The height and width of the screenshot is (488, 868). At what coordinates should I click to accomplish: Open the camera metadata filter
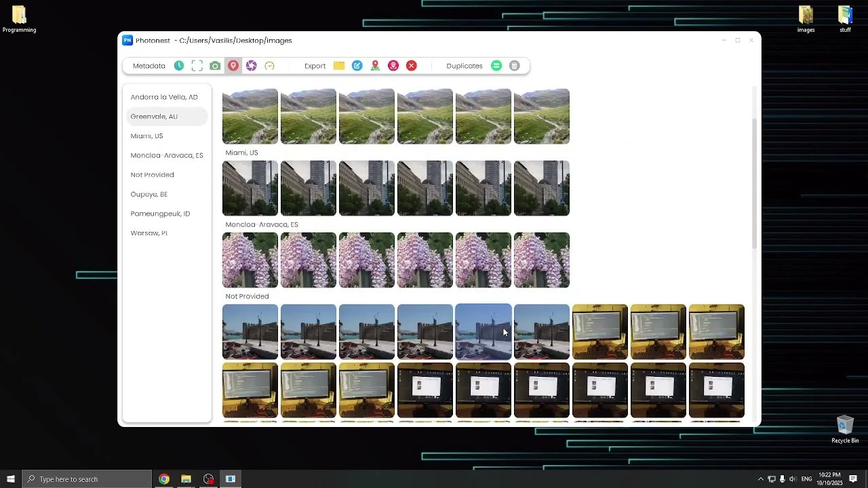point(215,65)
